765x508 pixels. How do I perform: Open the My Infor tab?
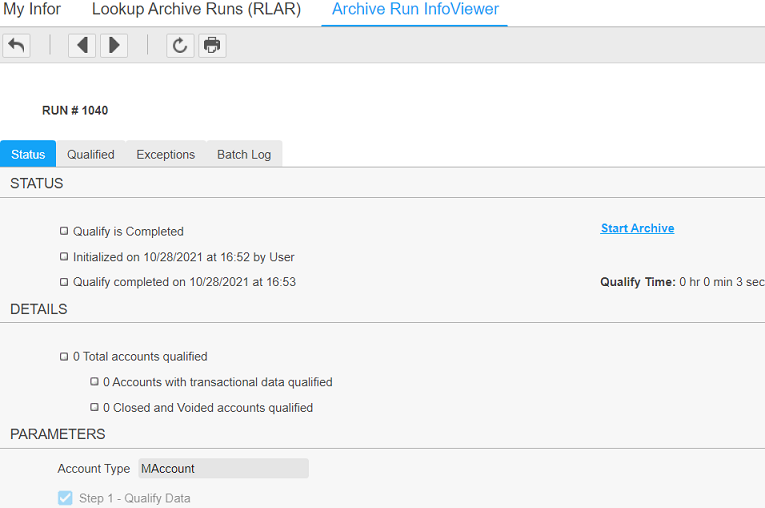point(31,10)
